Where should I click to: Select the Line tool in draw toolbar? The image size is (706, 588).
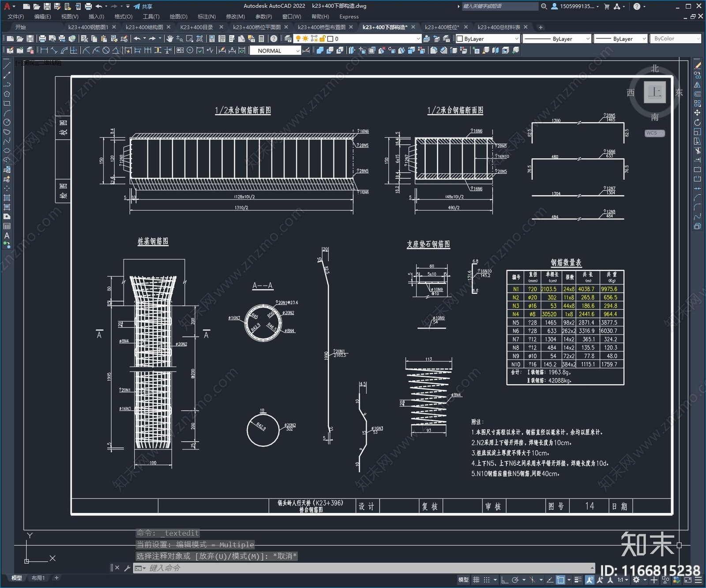click(7, 65)
